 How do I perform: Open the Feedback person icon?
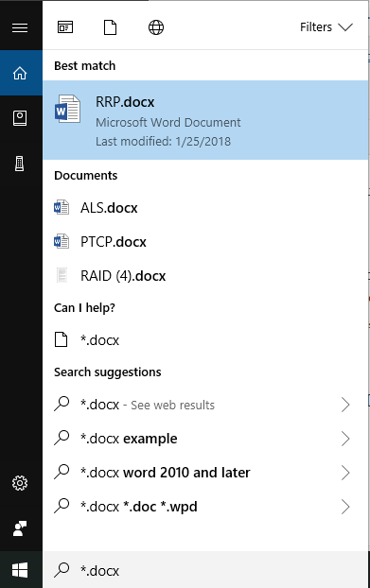[x=20, y=528]
